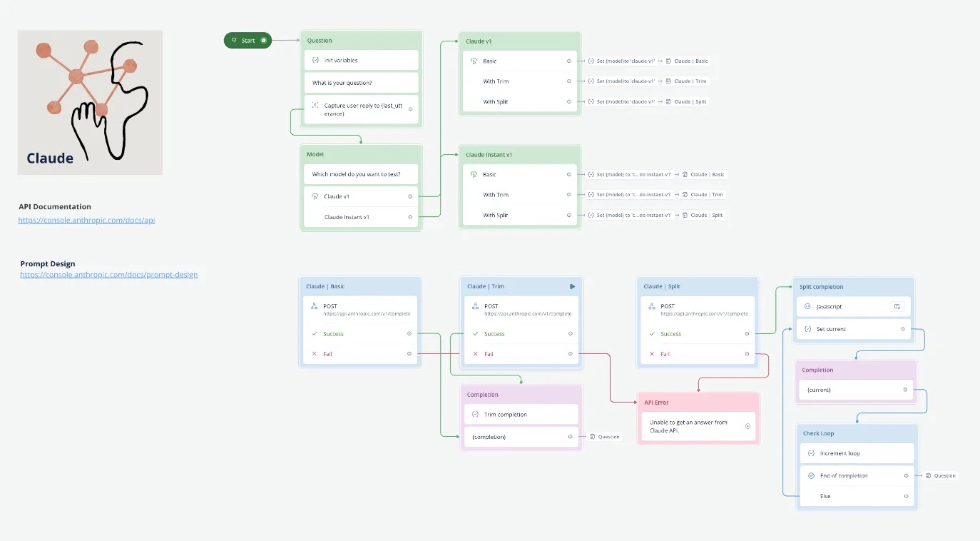Image resolution: width=980 pixels, height=541 pixels.
Task: Select the Claude v1 block header
Action: 519,41
